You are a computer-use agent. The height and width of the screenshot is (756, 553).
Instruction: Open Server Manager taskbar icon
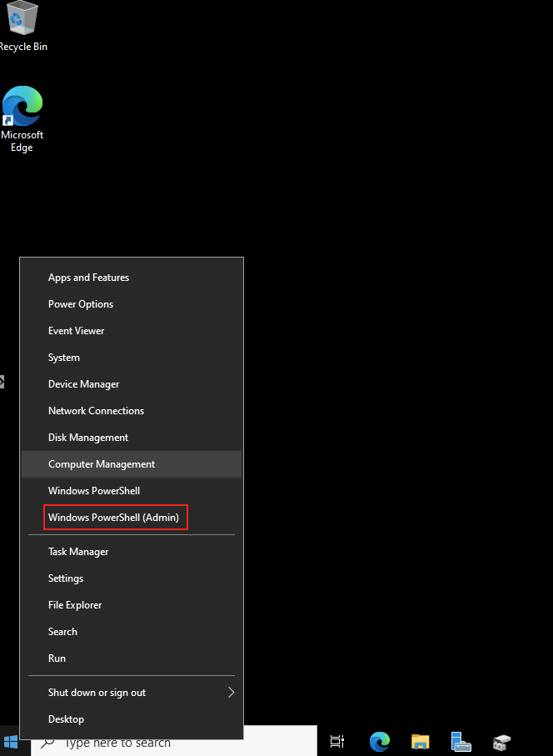tap(461, 742)
